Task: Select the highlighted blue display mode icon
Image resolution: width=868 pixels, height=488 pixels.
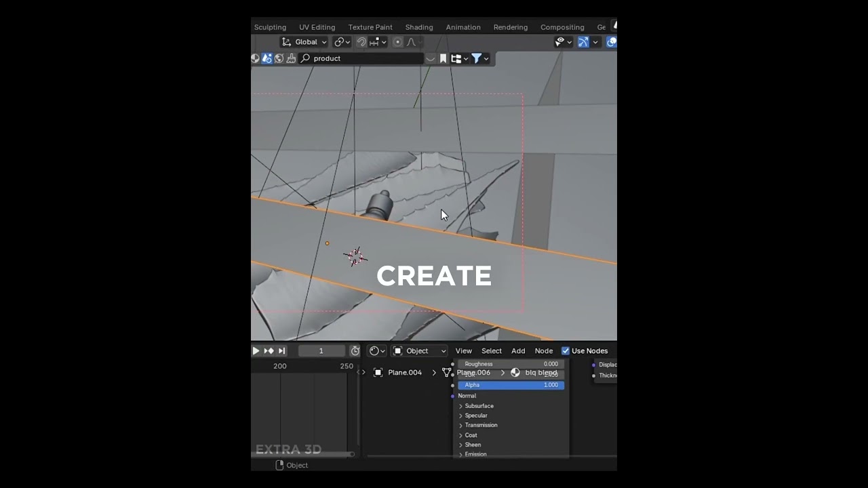Action: pyautogui.click(x=267, y=58)
